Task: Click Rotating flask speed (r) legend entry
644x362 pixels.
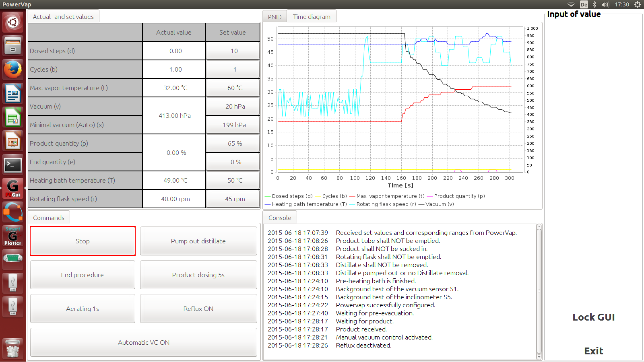Action: pos(383,204)
